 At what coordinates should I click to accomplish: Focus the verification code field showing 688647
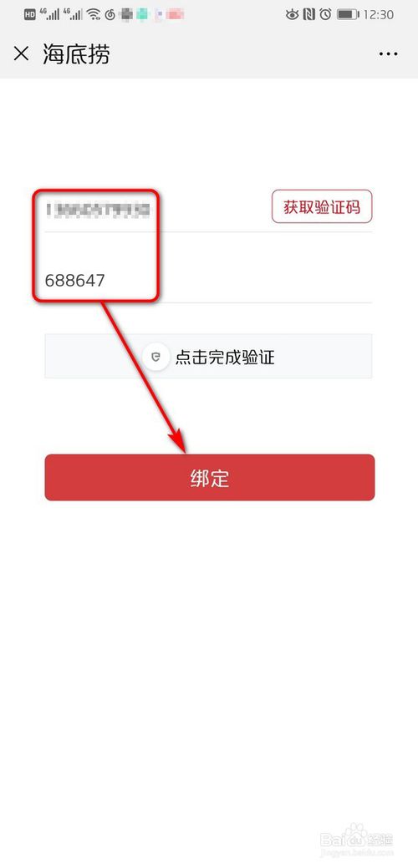[x=208, y=280]
